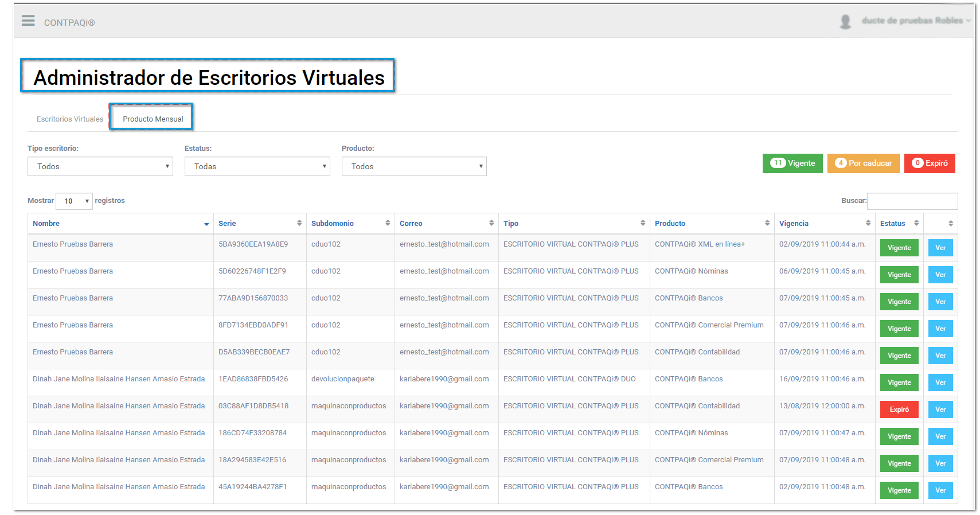This screenshot has height=515, width=980.
Task: Open the Tipo escritorio dropdown
Action: 100,166
